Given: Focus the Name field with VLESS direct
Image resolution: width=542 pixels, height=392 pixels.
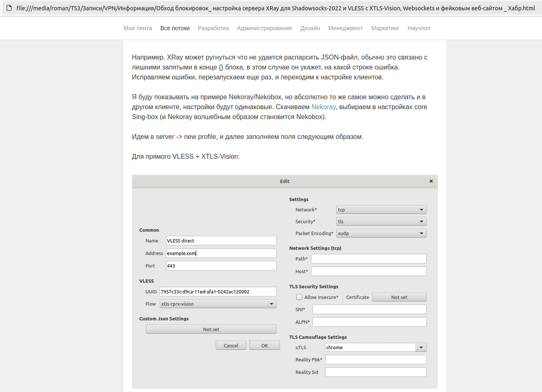Looking at the screenshot, I should [221, 241].
